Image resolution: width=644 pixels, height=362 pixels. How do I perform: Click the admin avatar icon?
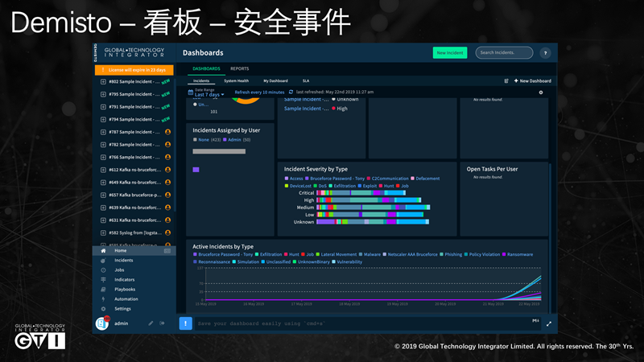102,323
